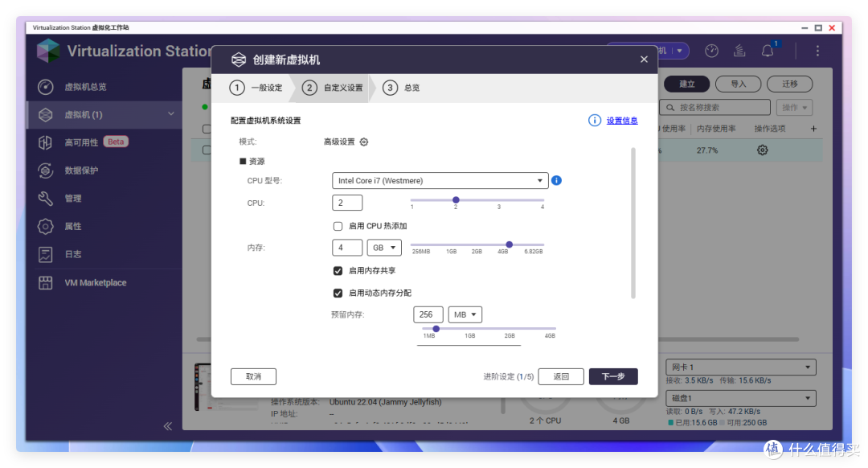Collapse the Resources section square toggle
This screenshot has height=468, width=868.
(x=243, y=161)
